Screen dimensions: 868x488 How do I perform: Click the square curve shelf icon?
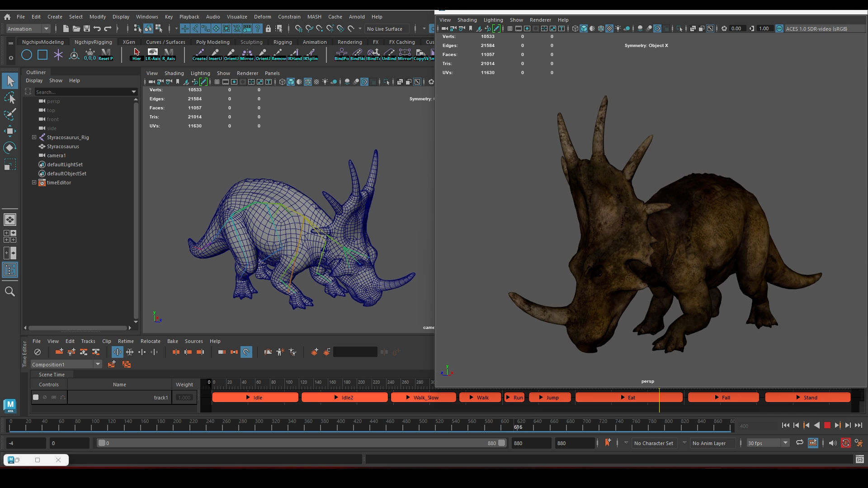click(42, 55)
